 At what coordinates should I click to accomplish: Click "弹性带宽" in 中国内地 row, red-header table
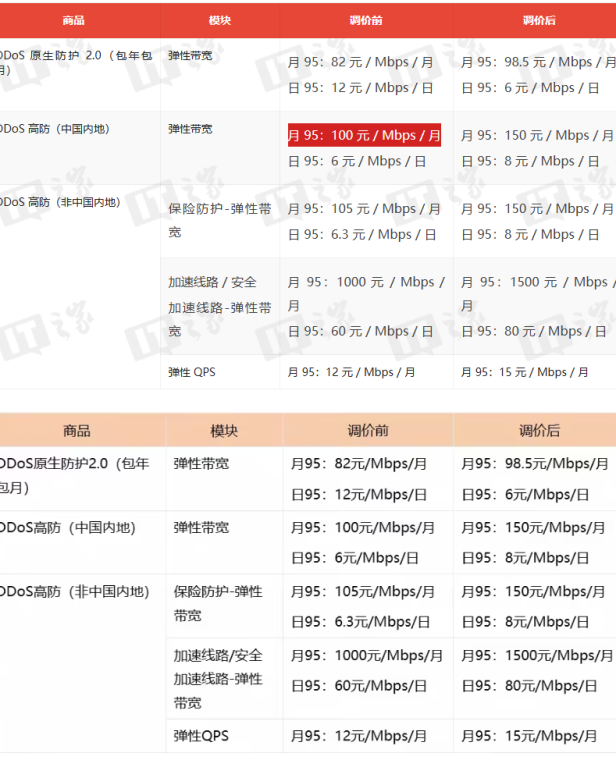tap(190, 129)
